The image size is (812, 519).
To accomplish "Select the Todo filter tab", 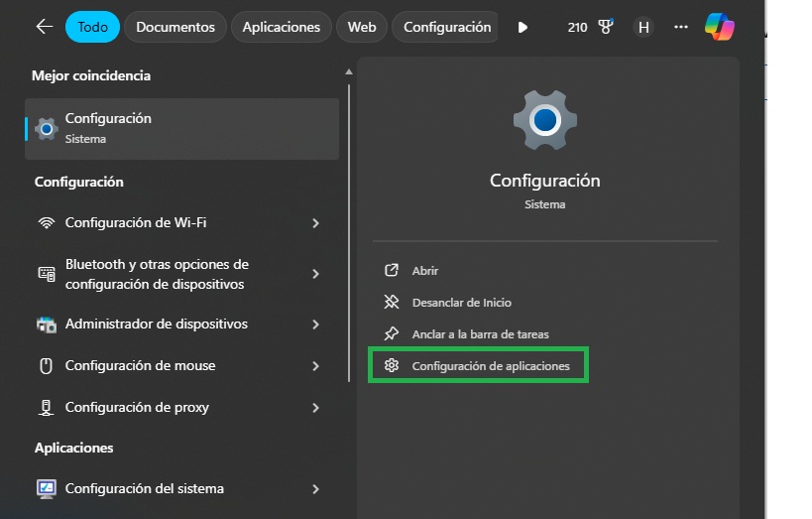I will click(92, 27).
